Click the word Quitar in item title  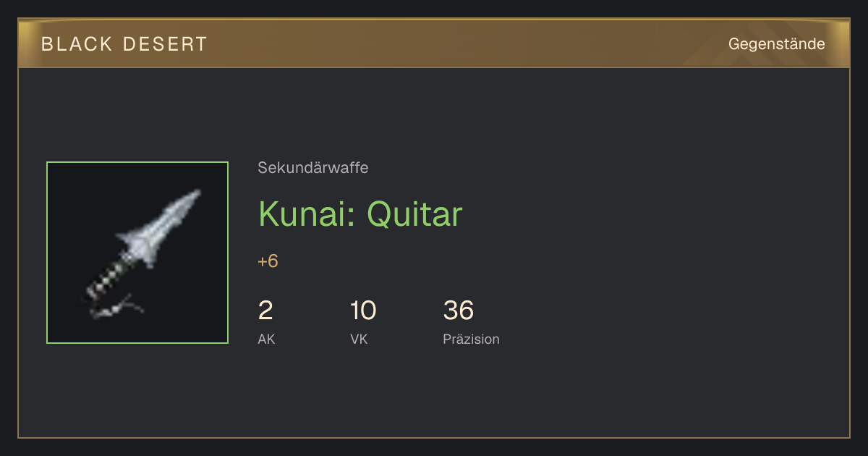coord(414,214)
